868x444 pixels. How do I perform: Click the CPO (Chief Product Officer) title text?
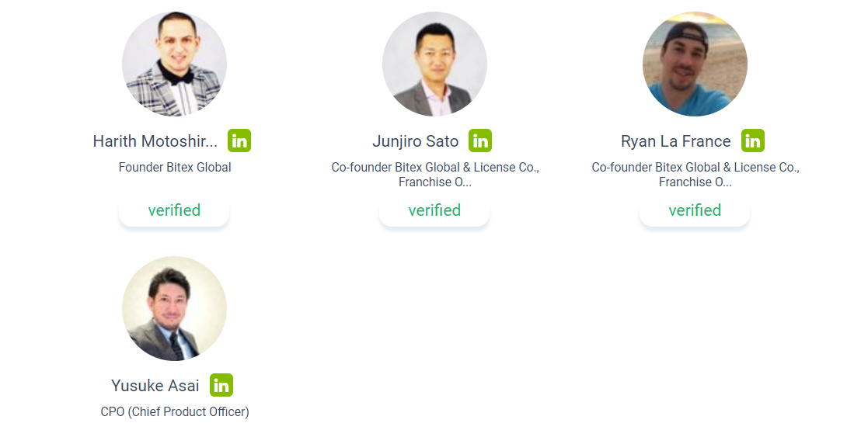point(175,412)
